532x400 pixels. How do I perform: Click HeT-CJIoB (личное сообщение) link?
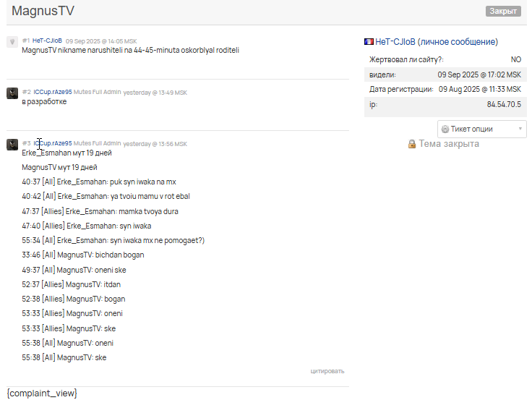pos(437,42)
